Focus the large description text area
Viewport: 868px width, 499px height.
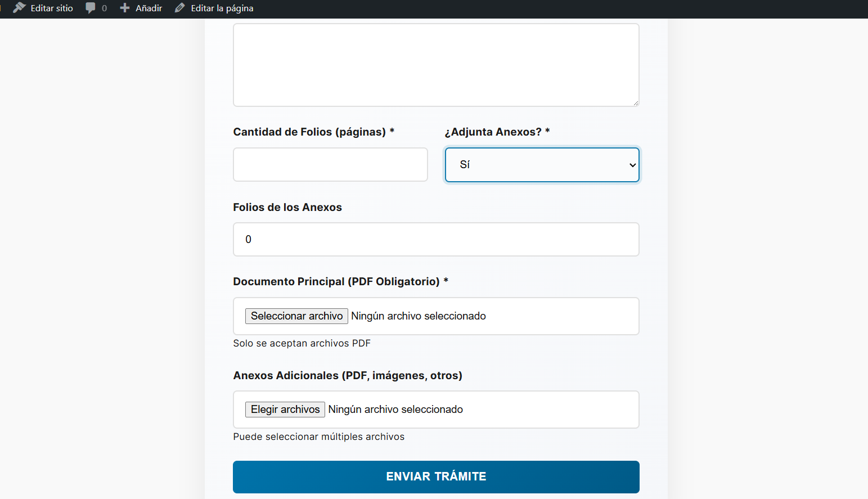(x=436, y=65)
